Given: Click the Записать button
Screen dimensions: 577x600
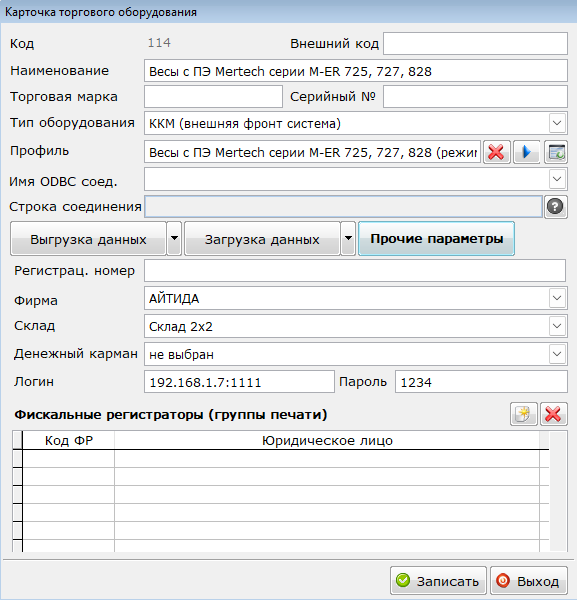Looking at the screenshot, I should click(438, 581).
